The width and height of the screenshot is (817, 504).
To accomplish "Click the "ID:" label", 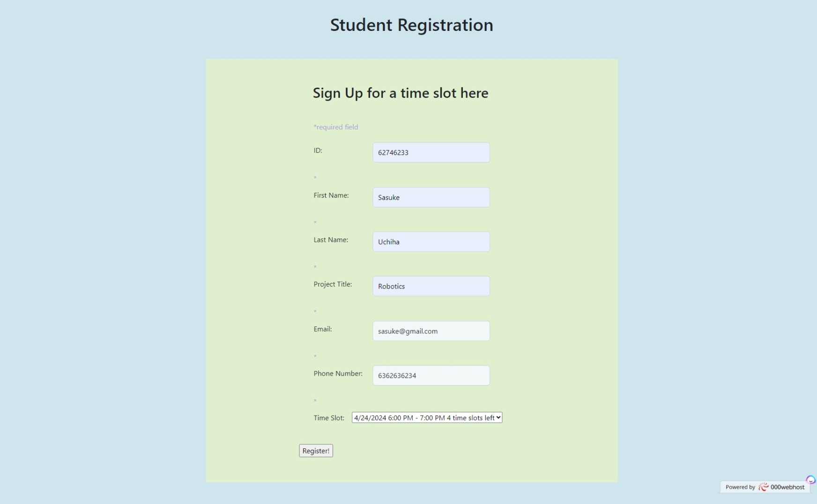I will coord(318,151).
